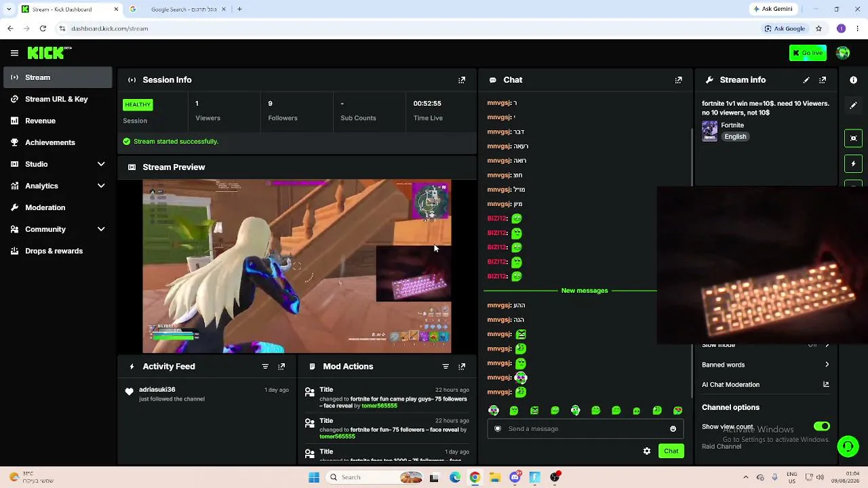Viewport: 868px width, 488px height.
Task: Open the green support headset bubble
Action: [x=848, y=446]
